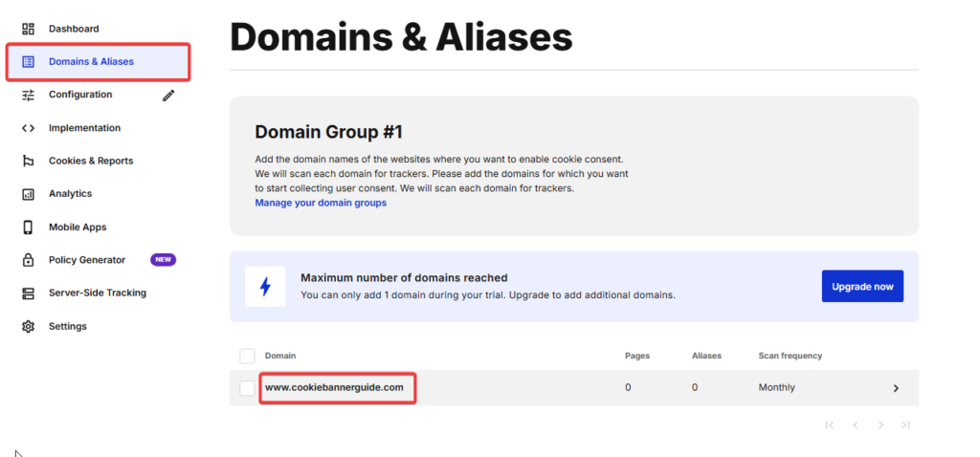Click the Settings gear icon

tap(29, 327)
